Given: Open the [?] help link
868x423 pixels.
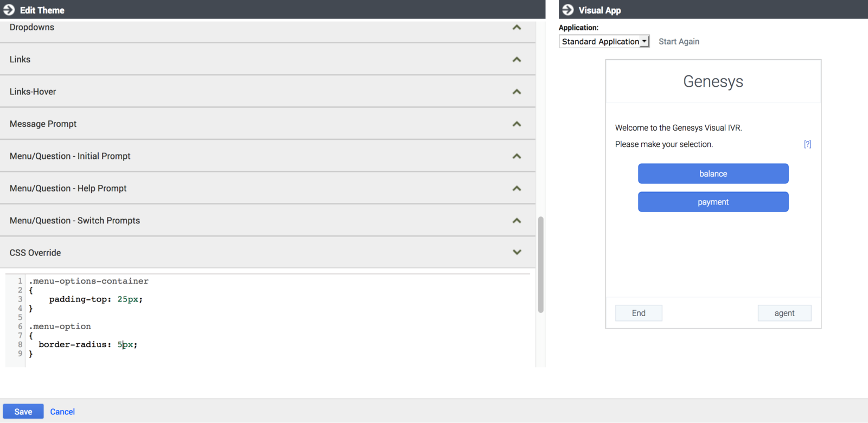Looking at the screenshot, I should (x=807, y=144).
